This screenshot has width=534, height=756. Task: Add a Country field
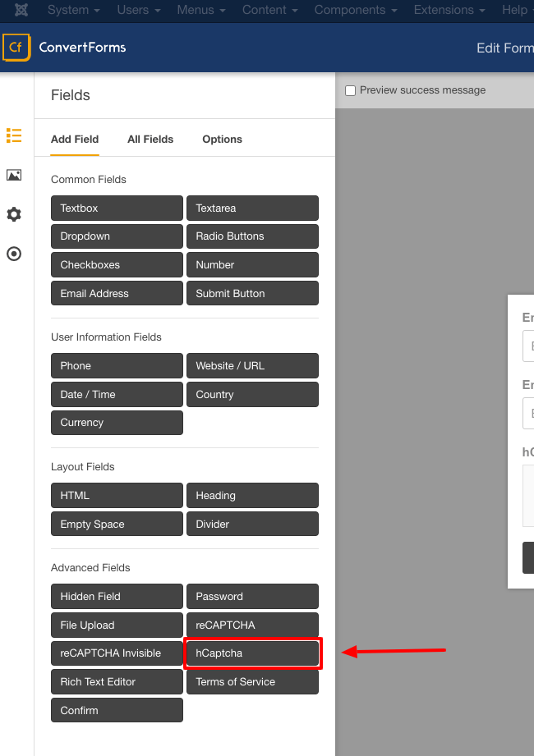coord(253,394)
